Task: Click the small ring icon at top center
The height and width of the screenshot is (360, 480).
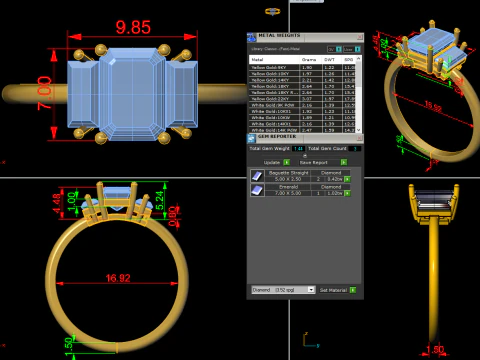Action: tap(273, 11)
